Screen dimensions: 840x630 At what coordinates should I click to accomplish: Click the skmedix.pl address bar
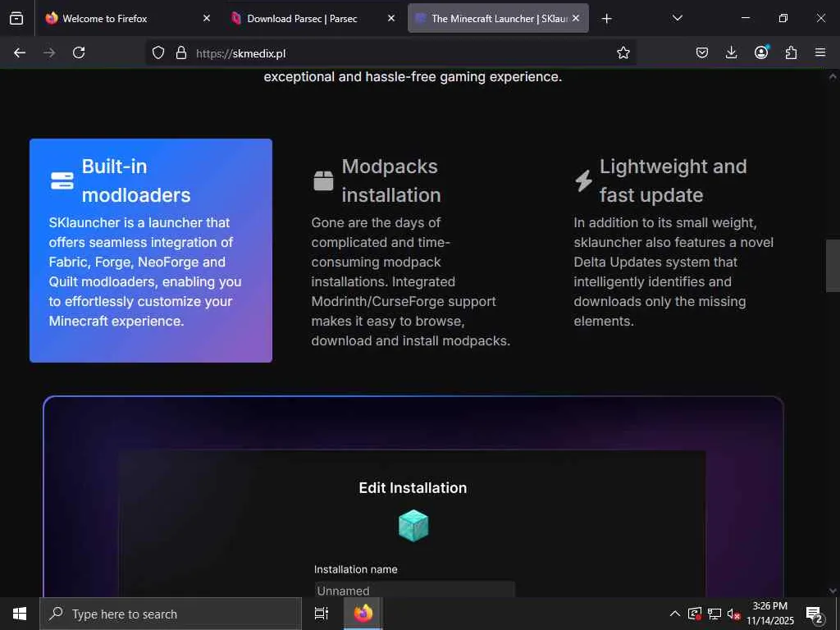[391, 53]
